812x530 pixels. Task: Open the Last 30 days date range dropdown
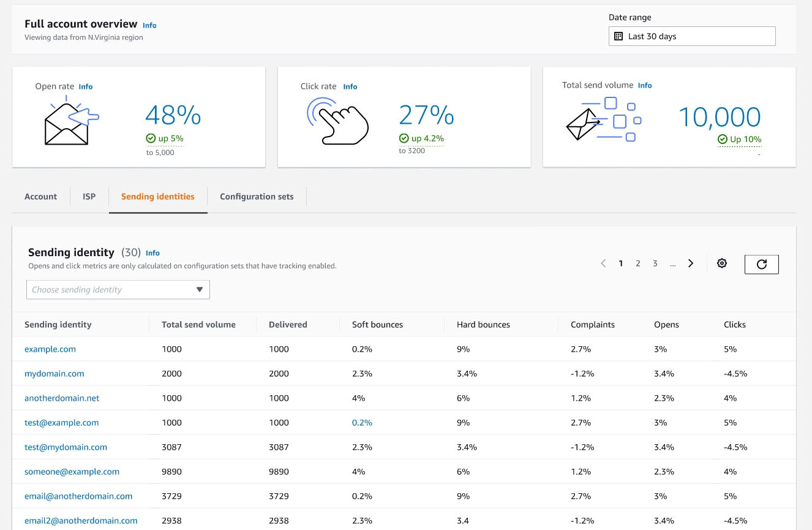pos(692,36)
